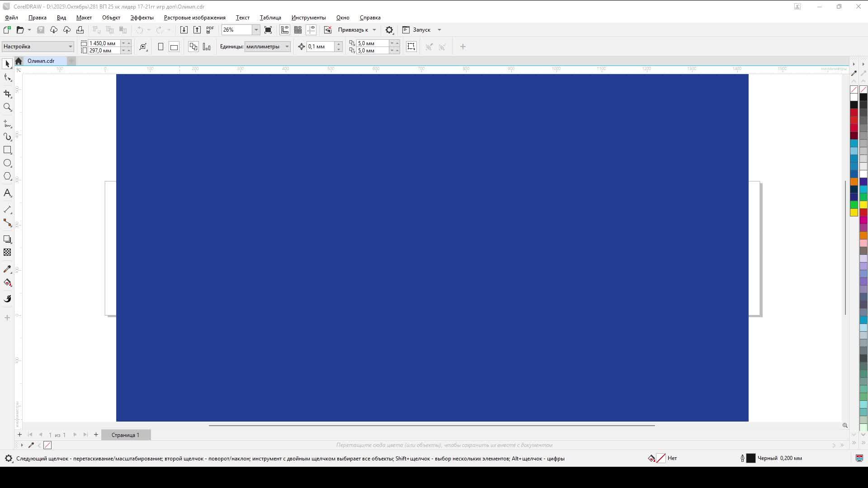Select the Ellipse tool
This screenshot has height=488, width=868.
(x=7, y=163)
